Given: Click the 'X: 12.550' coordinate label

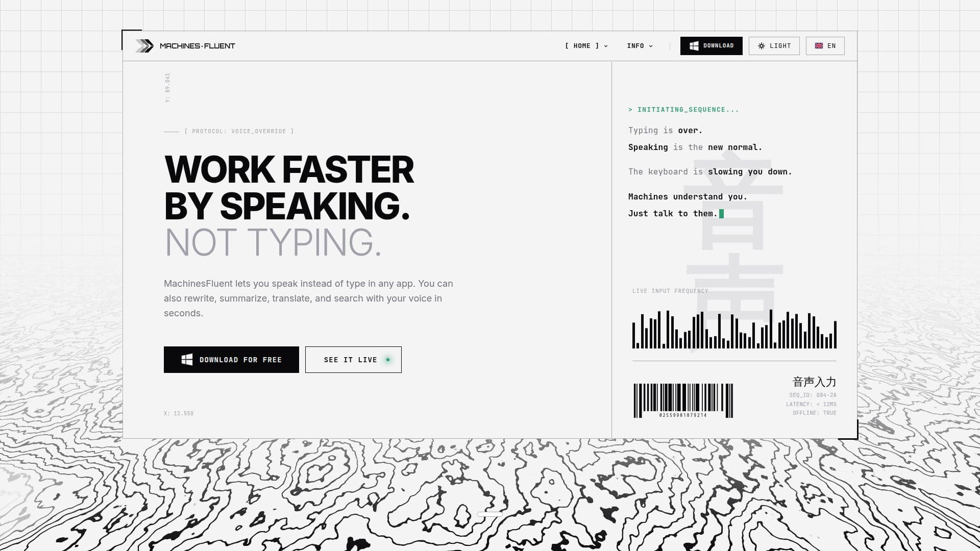Looking at the screenshot, I should click(x=179, y=414).
